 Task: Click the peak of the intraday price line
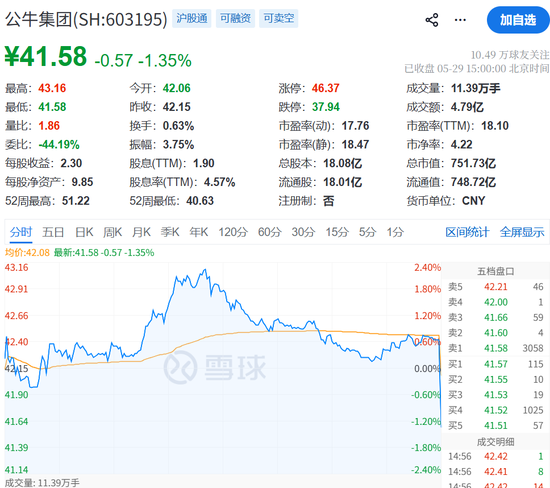pyautogui.click(x=205, y=270)
